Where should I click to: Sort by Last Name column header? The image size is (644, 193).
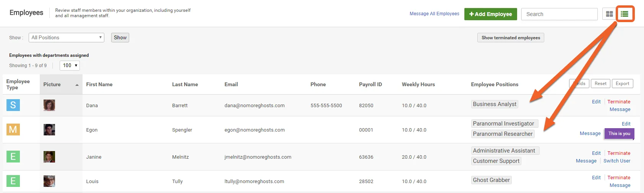pyautogui.click(x=185, y=84)
